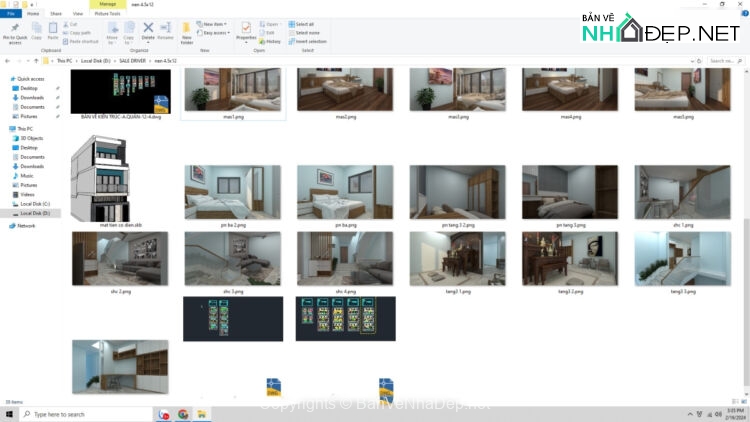Click the Delete icon in the ribbon
The image size is (750, 422).
coord(148,31)
